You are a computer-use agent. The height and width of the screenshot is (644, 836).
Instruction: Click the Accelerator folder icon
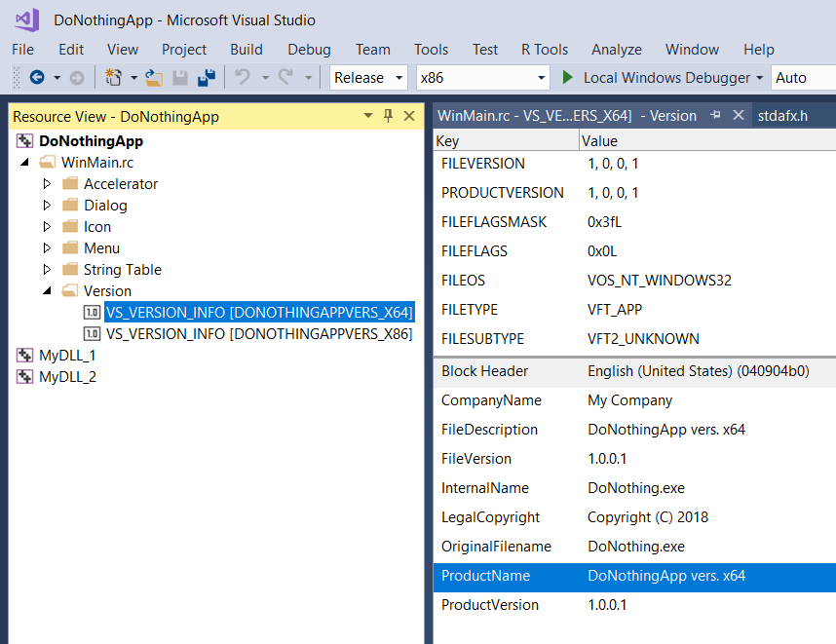tap(70, 183)
